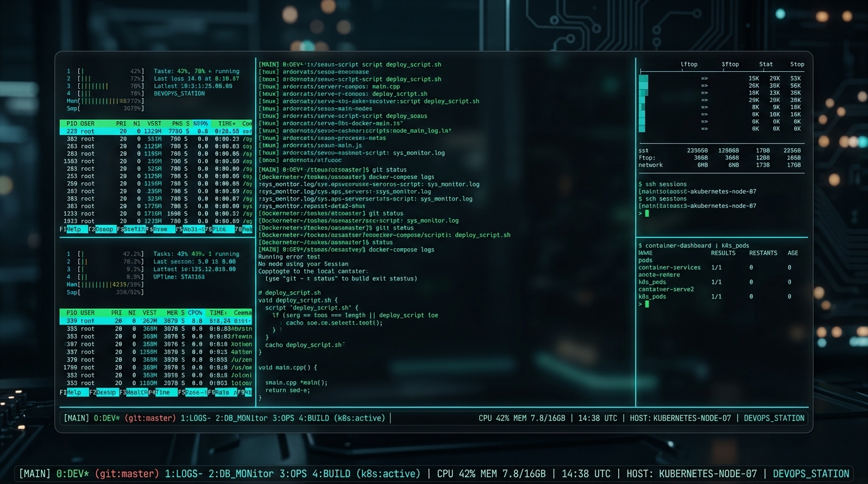The image size is (868, 484).
Task: Select the container-services row
Action: pyautogui.click(x=715, y=267)
